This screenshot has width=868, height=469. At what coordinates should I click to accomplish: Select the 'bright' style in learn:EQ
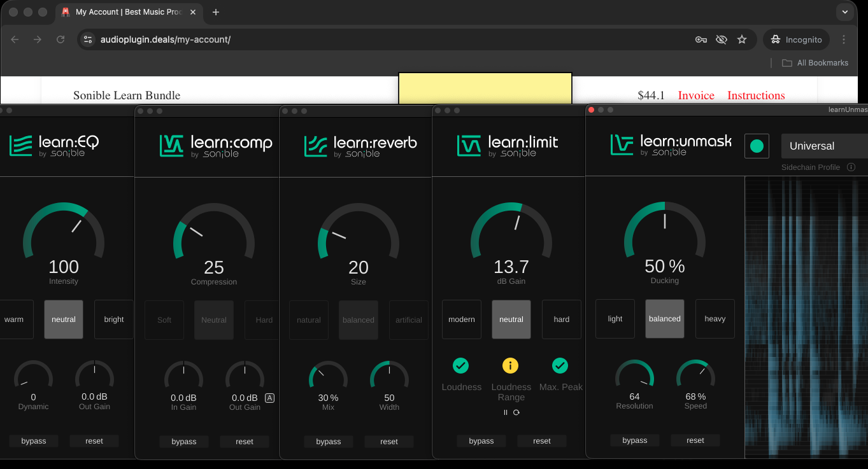(x=114, y=319)
